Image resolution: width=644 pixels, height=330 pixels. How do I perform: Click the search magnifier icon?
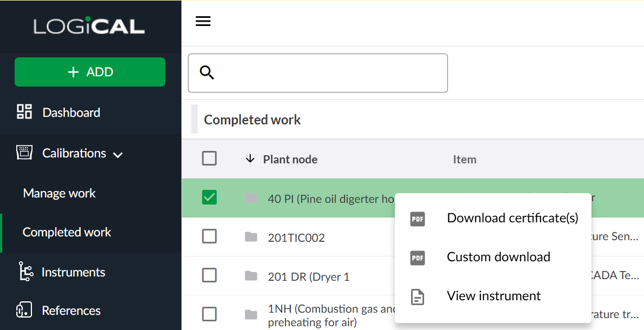(x=207, y=72)
